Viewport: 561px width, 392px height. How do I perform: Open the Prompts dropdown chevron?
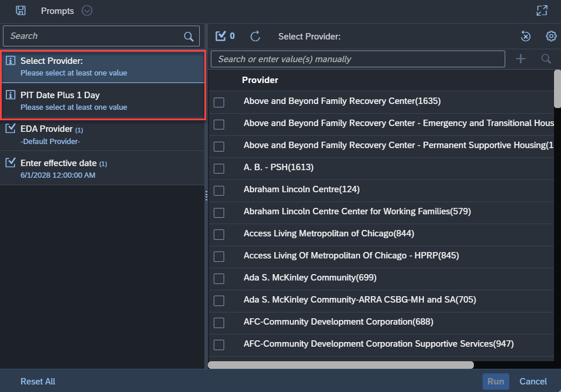click(87, 10)
